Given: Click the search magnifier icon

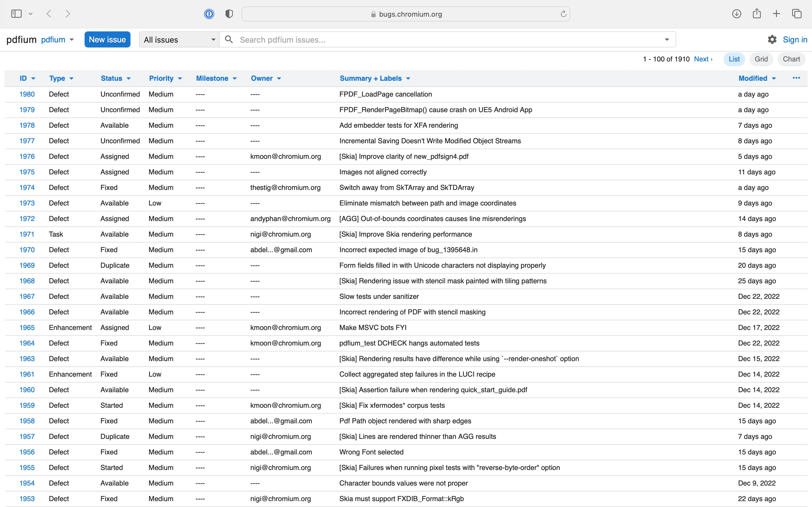Looking at the screenshot, I should (229, 39).
